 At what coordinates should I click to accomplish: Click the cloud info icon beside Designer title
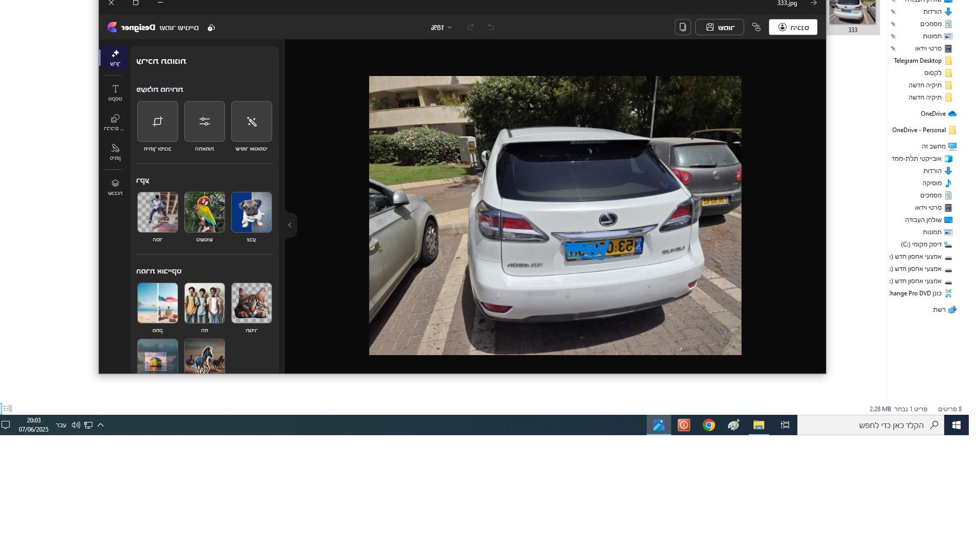point(211,28)
